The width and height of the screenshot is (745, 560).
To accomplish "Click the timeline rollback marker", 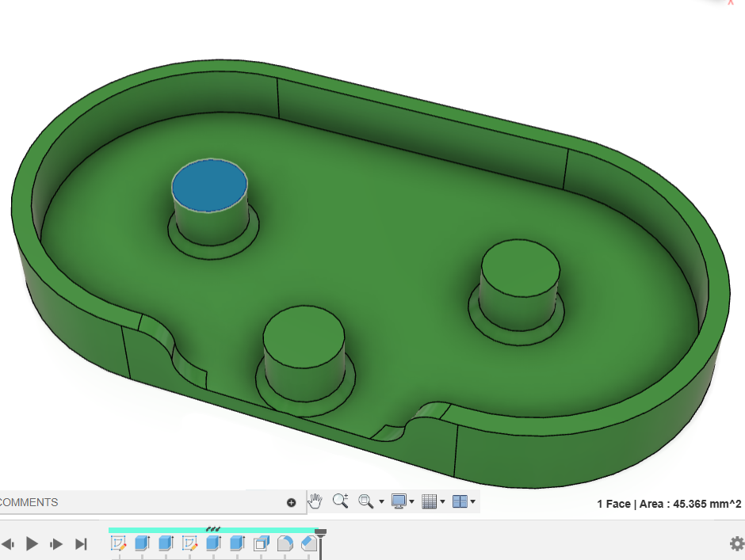I will pos(320,535).
